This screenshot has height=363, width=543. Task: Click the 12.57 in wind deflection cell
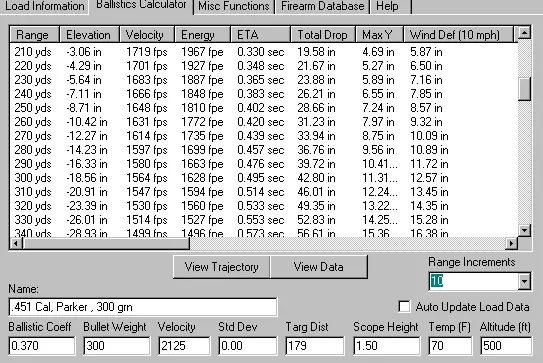429,178
